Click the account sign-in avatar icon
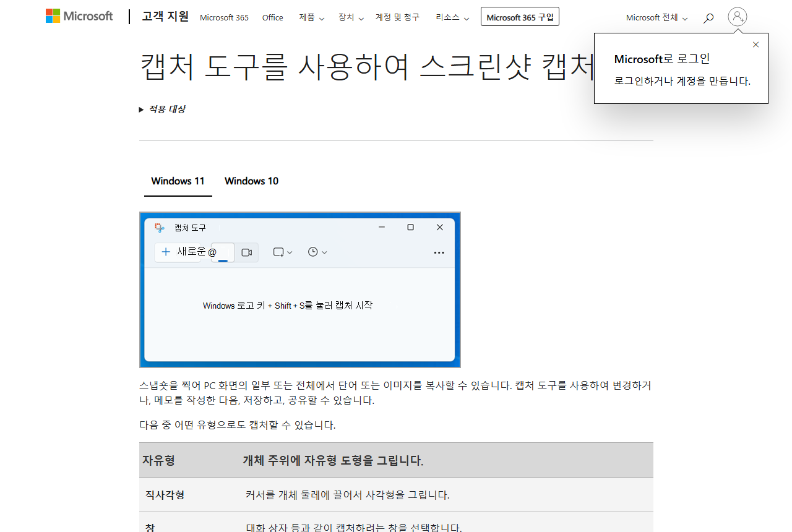The height and width of the screenshot is (532, 792). 738,17
